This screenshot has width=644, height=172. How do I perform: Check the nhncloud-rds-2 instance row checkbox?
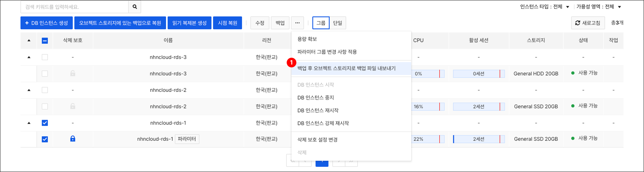(x=45, y=107)
